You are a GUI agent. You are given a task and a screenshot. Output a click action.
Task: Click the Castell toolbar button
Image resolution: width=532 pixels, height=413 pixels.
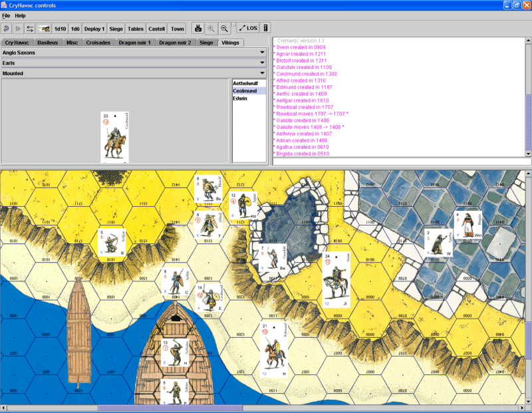point(157,29)
